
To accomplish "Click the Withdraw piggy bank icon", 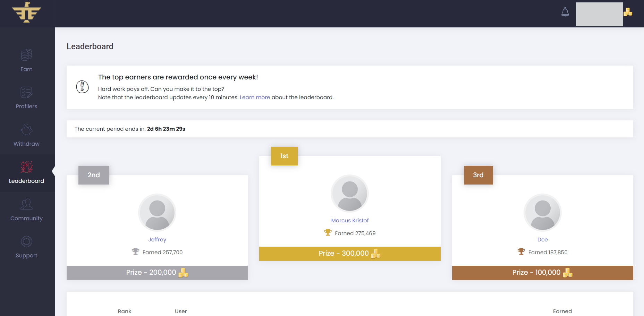I will click(x=26, y=130).
